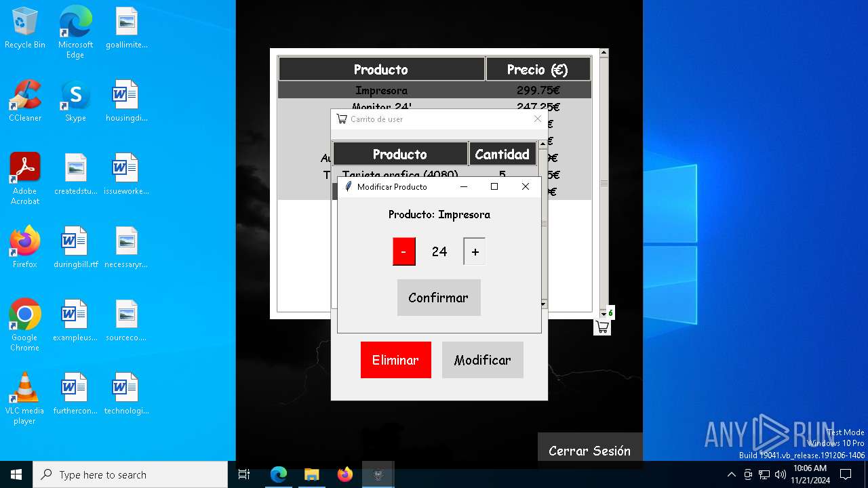This screenshot has width=868, height=488.
Task: Click the cart icon in Carrito title bar
Action: [x=342, y=119]
